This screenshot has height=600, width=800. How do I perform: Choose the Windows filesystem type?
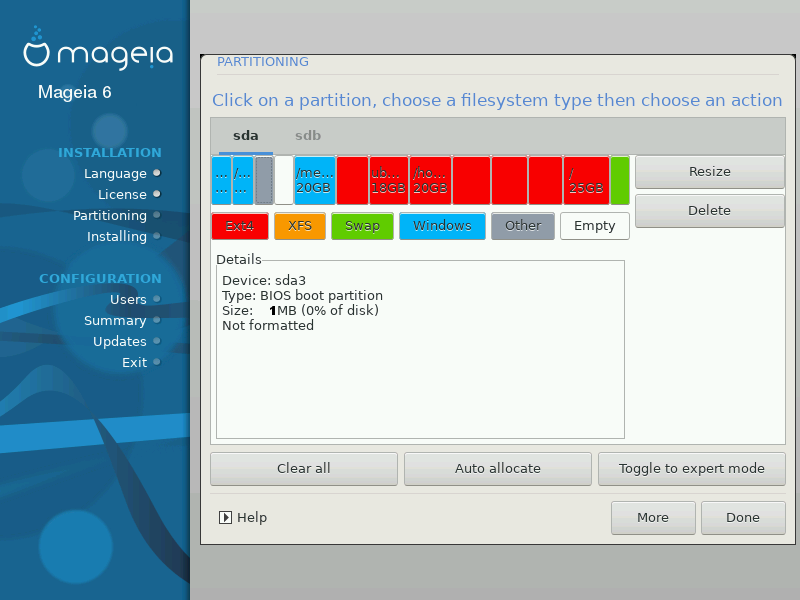tap(442, 226)
